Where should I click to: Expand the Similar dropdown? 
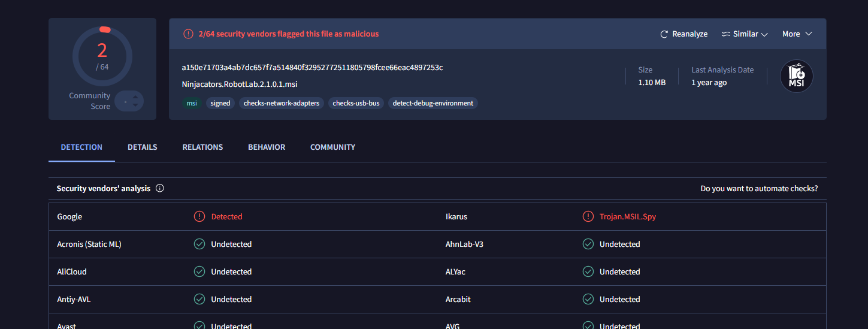(x=764, y=34)
